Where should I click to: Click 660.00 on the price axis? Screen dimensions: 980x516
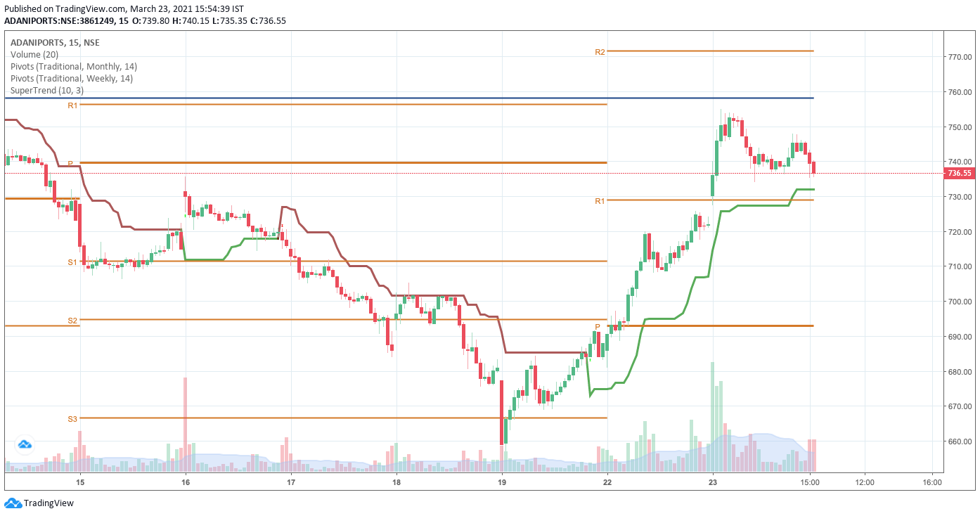(960, 441)
